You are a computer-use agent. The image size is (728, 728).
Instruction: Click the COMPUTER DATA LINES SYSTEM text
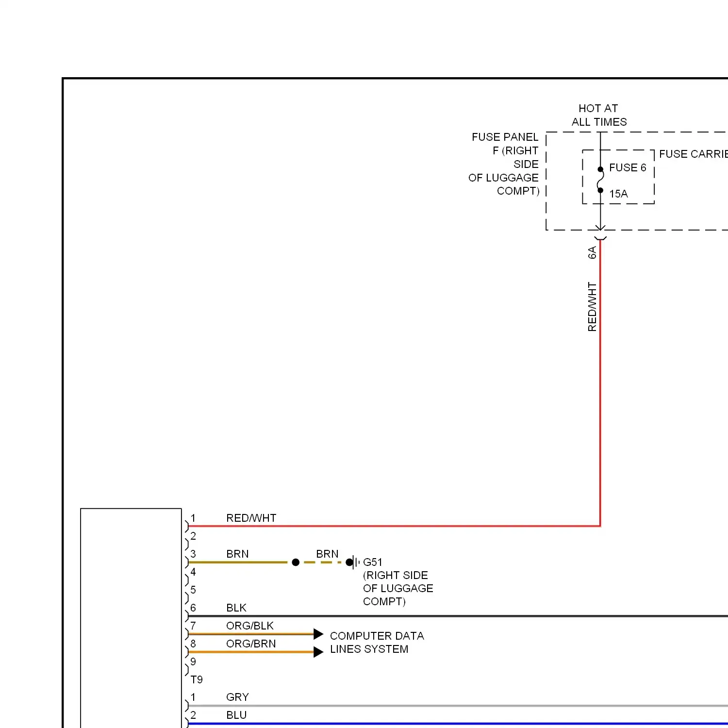pyautogui.click(x=377, y=643)
